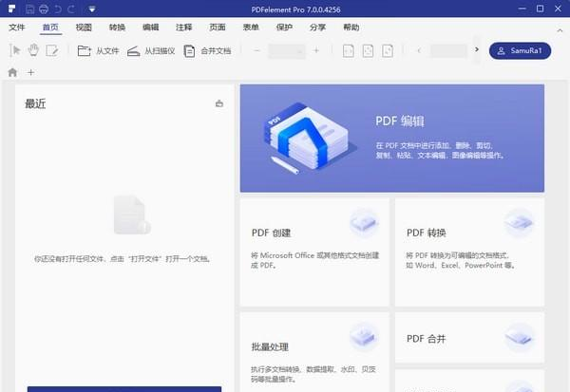Click the second page-fit icon
This screenshot has width=570, height=392.
pos(368,51)
